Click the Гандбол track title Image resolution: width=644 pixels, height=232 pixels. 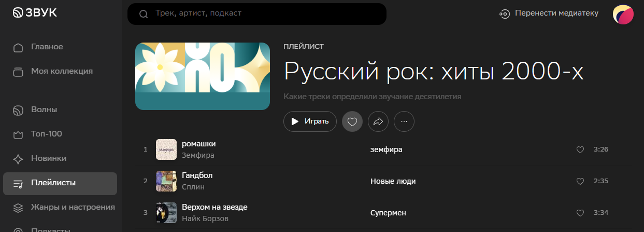click(197, 175)
